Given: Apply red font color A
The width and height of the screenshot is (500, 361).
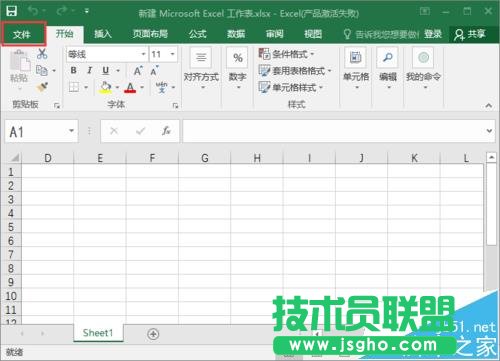Looking at the screenshot, I should tap(130, 87).
